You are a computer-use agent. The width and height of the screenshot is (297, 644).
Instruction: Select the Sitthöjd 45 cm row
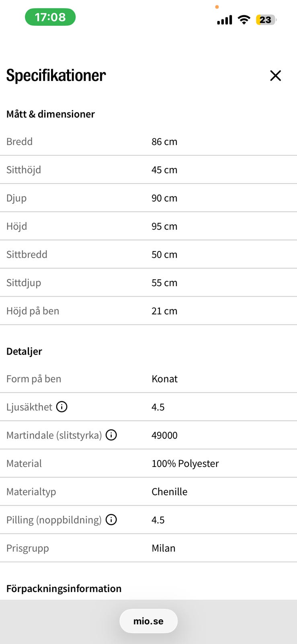click(x=148, y=170)
